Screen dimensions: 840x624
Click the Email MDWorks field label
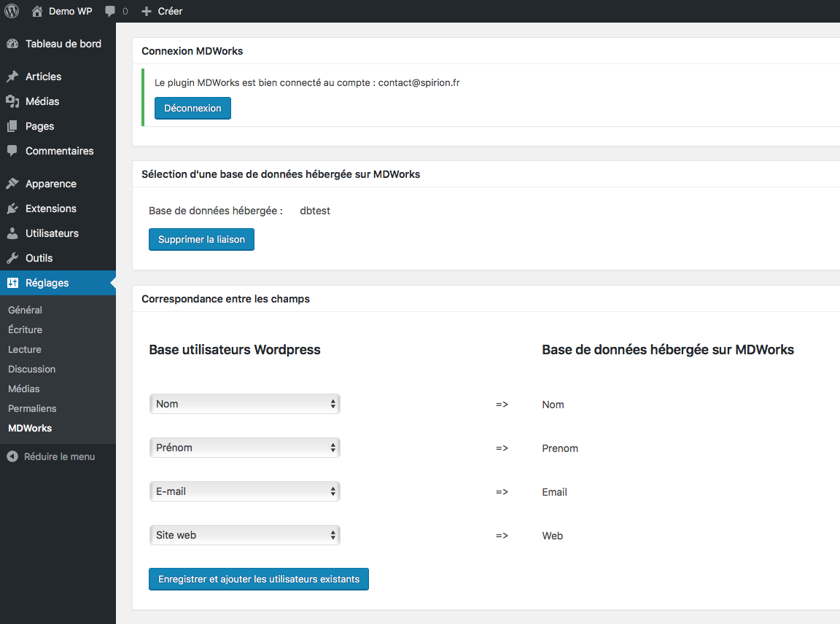click(554, 492)
